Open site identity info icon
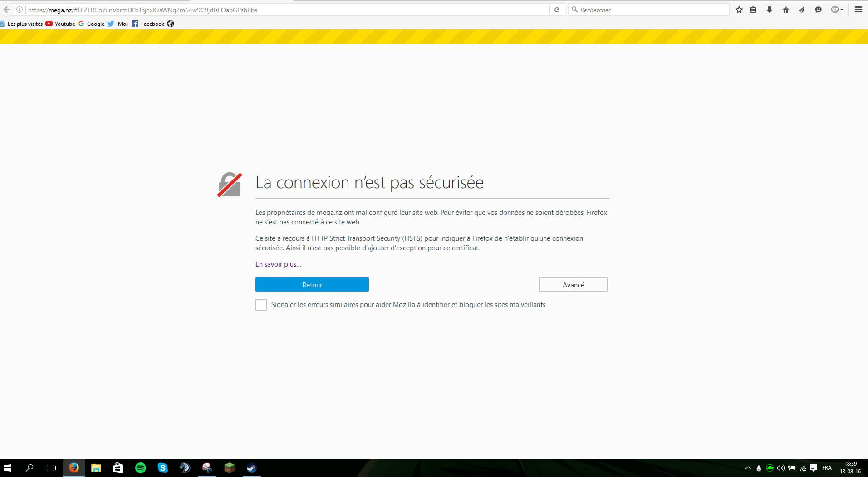Viewport: 868px width, 477px height. 20,10
